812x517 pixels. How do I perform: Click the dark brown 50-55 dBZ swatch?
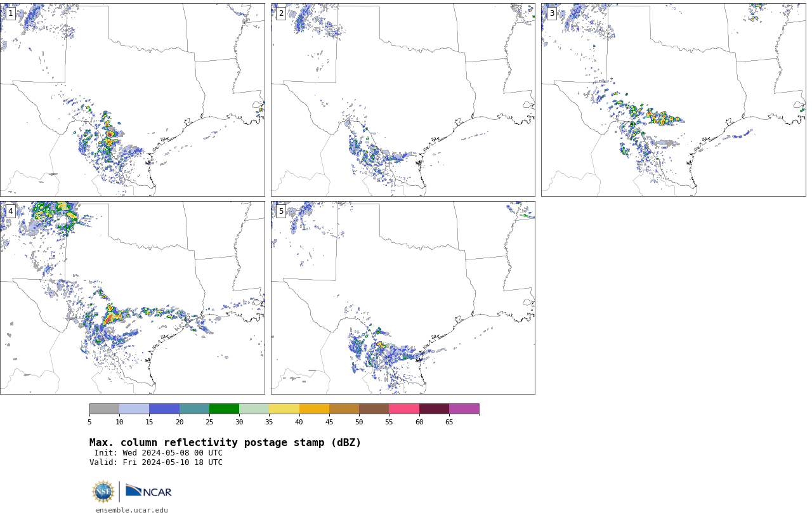pyautogui.click(x=374, y=409)
